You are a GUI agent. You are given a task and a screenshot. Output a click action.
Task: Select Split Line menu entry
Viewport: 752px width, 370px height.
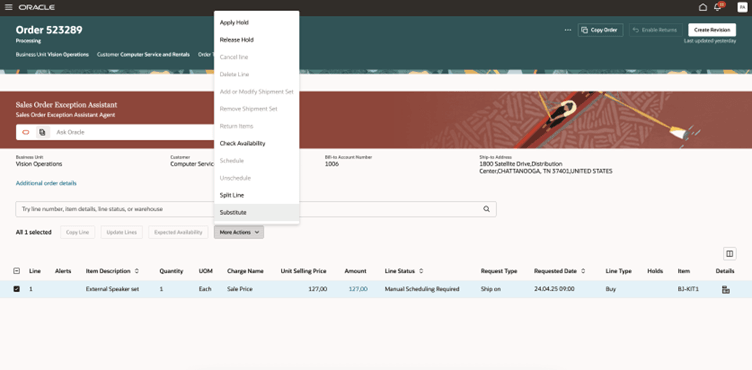(257, 195)
